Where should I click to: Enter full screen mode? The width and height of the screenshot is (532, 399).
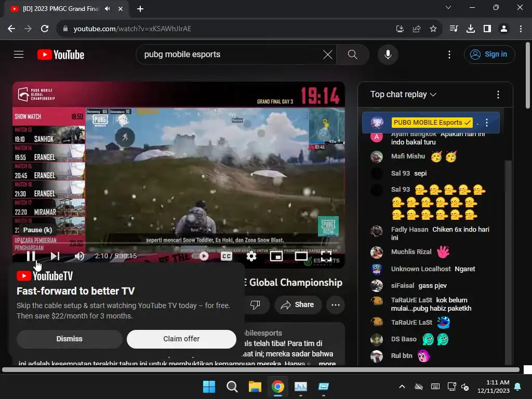coord(326,256)
